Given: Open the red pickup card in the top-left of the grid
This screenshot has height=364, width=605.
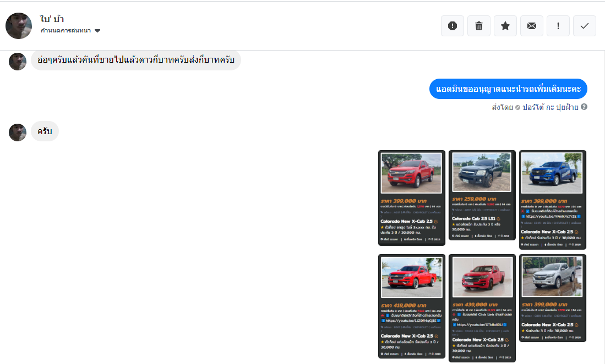Looking at the screenshot, I should coord(412,197).
